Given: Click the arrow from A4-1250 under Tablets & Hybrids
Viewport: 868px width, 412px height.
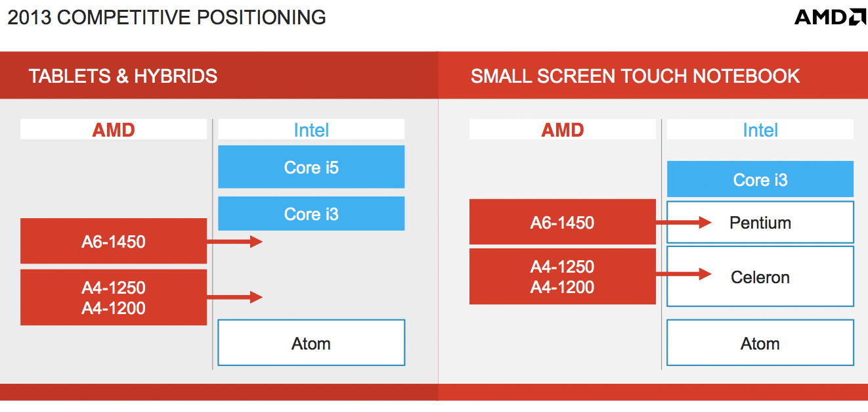Looking at the screenshot, I should pyautogui.click(x=234, y=298).
